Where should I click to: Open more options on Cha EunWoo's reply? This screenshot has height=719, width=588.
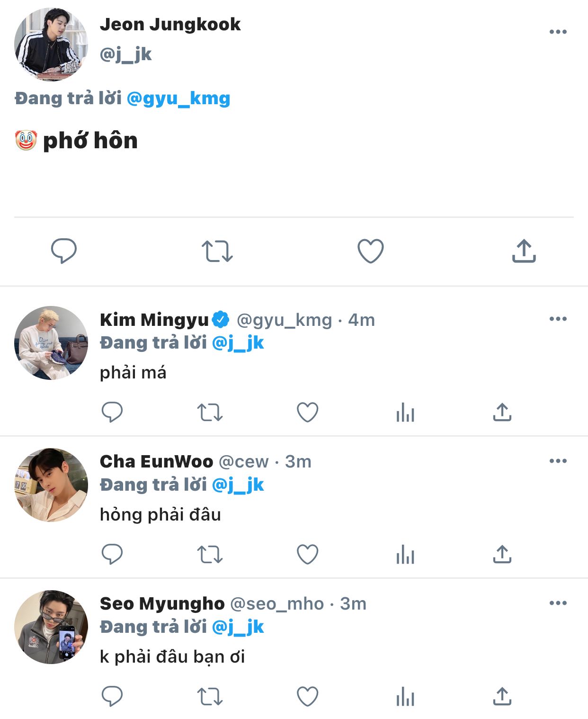[558, 461]
